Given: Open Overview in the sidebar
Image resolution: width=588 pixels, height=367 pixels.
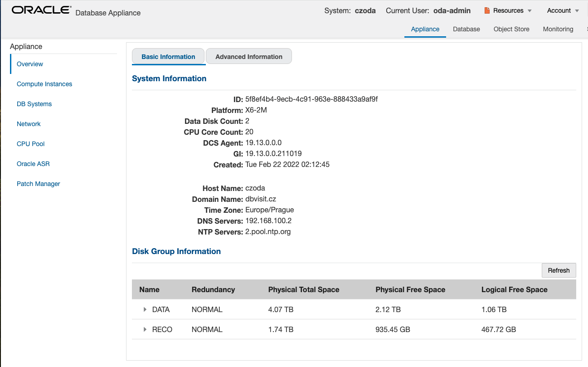Looking at the screenshot, I should point(30,64).
